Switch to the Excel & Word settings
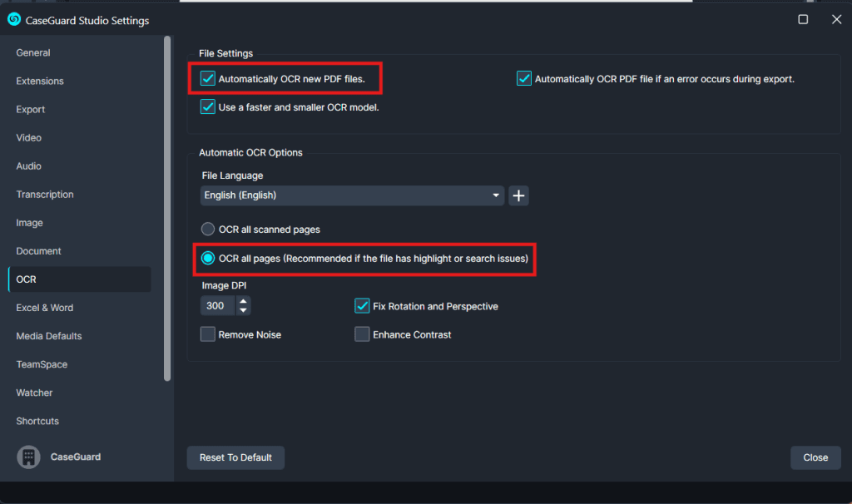The height and width of the screenshot is (504, 852). [x=45, y=308]
